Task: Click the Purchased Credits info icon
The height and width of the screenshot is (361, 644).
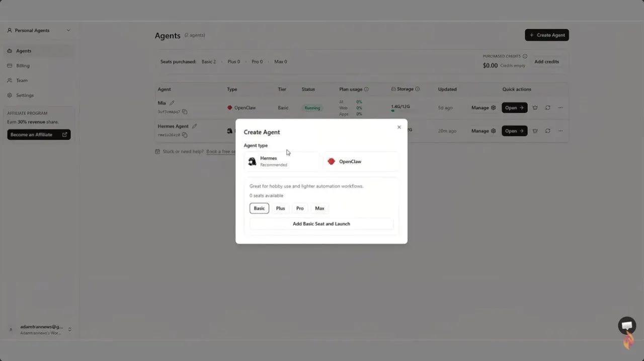Action: (525, 56)
